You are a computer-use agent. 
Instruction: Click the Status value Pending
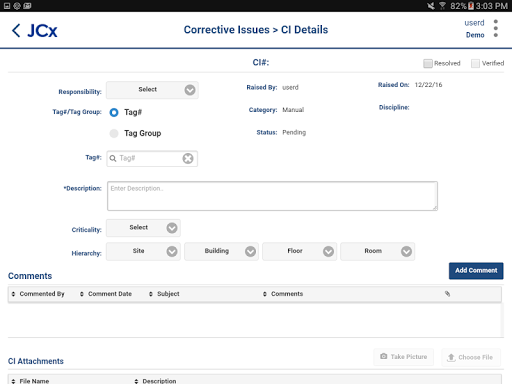(294, 132)
